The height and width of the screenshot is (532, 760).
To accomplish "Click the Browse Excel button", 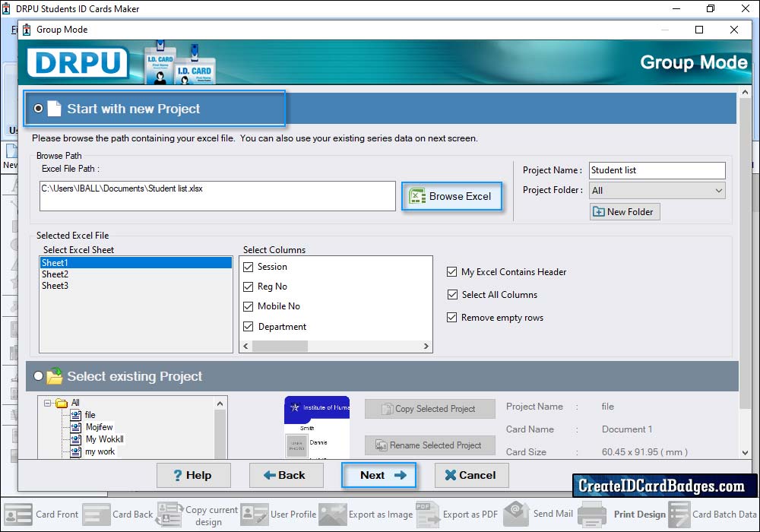I will click(x=451, y=196).
